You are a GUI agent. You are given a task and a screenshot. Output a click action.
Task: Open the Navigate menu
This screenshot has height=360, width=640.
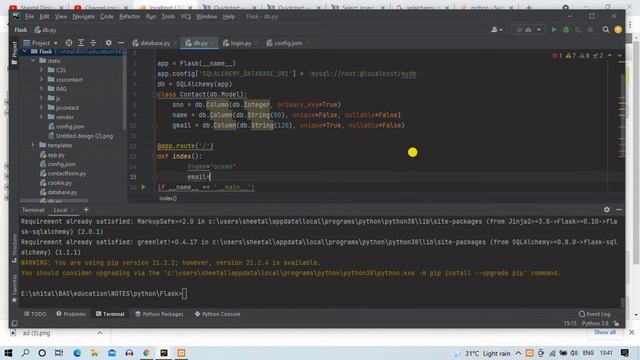pyautogui.click(x=83, y=17)
